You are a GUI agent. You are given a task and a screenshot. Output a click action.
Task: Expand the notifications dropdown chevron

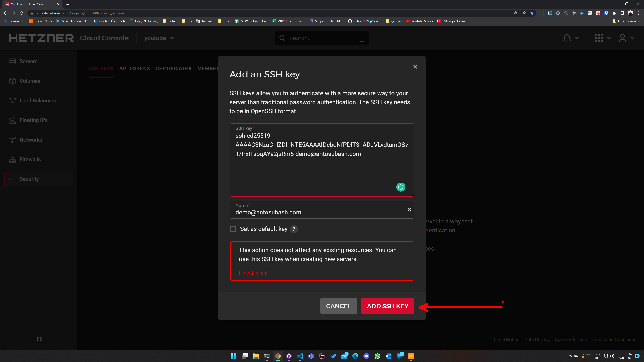coord(577,38)
